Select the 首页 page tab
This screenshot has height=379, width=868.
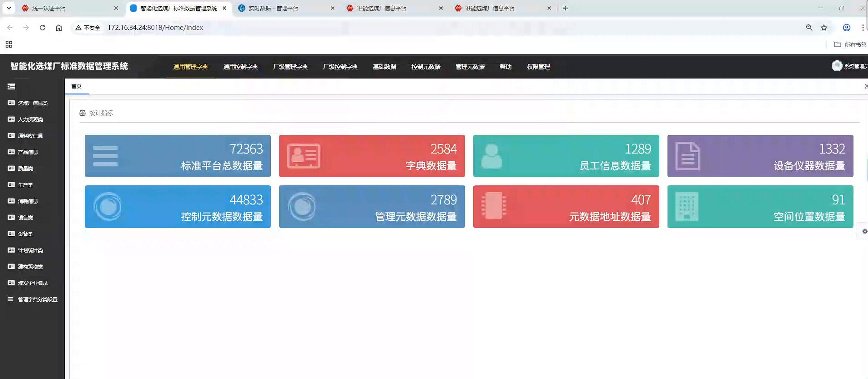(77, 87)
